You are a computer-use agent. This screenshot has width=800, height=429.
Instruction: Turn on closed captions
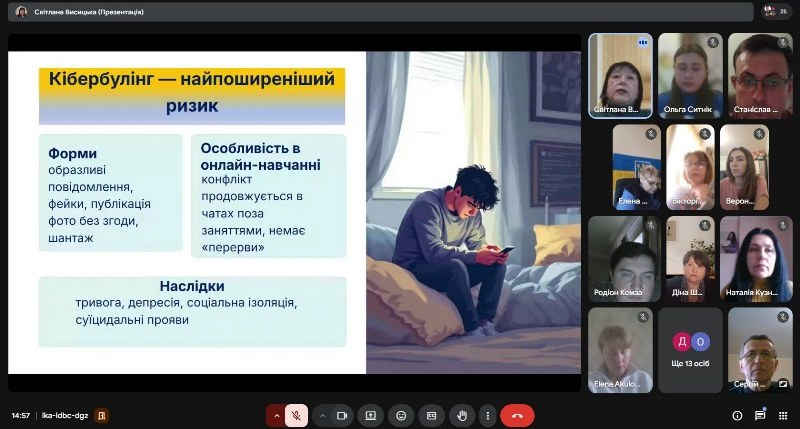[431, 415]
